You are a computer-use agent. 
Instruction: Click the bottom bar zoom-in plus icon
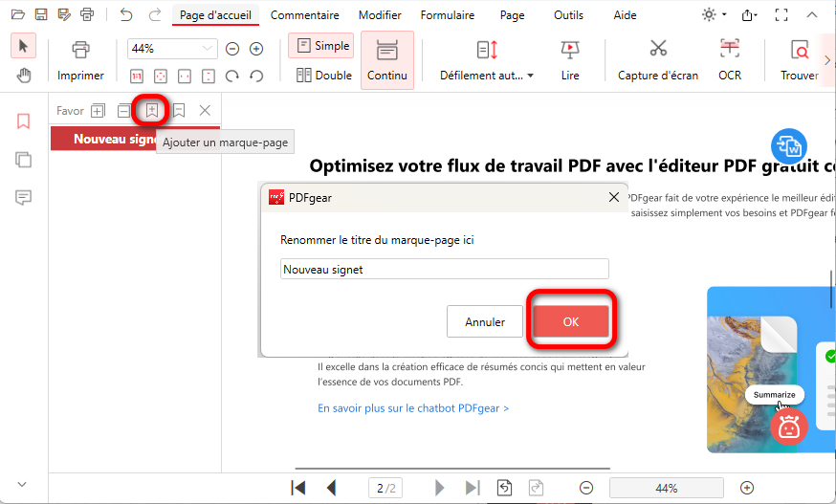click(747, 488)
